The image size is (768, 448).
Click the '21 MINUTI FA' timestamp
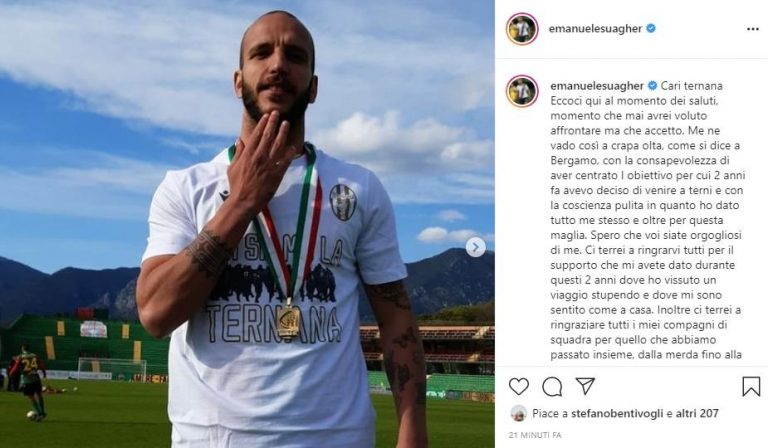535,435
